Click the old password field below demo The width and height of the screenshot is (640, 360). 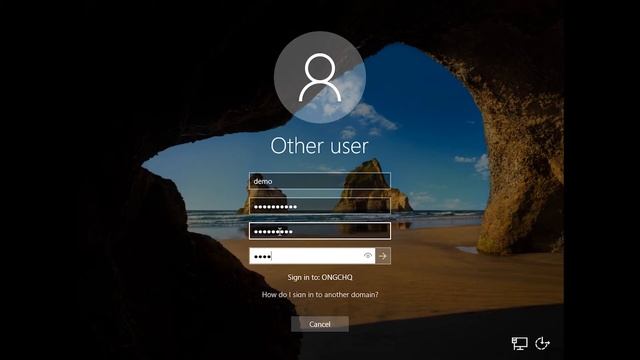320,206
